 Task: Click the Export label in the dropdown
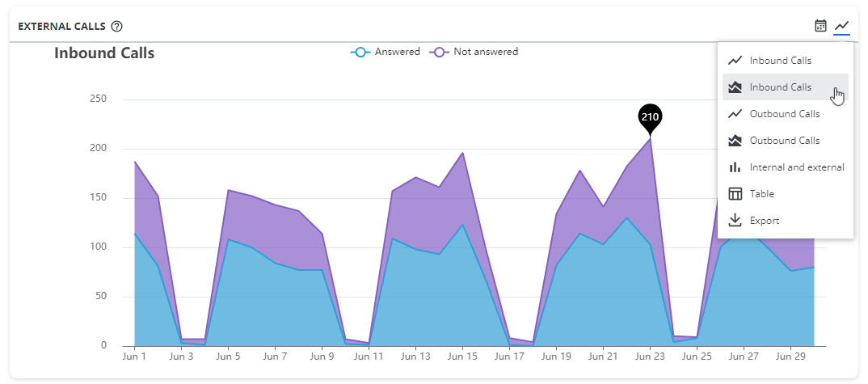[765, 221]
